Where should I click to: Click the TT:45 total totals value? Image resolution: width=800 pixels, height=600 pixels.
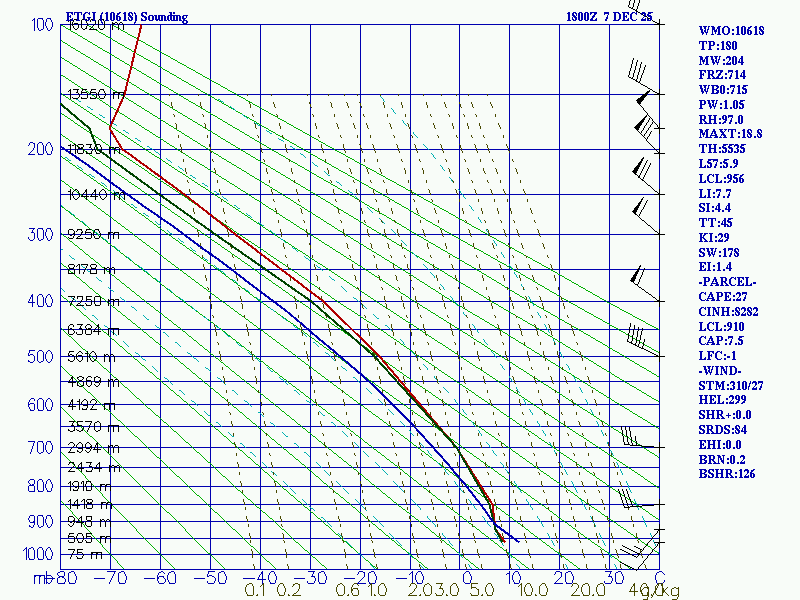tap(715, 222)
